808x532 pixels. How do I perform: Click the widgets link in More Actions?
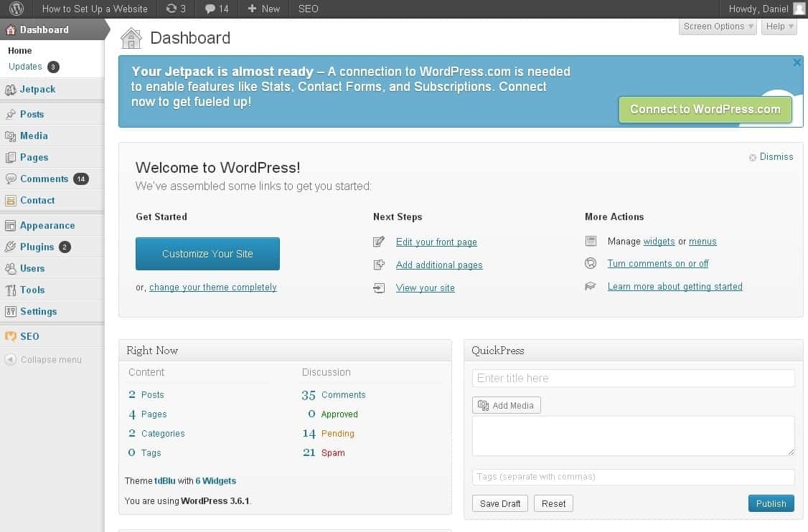(659, 242)
